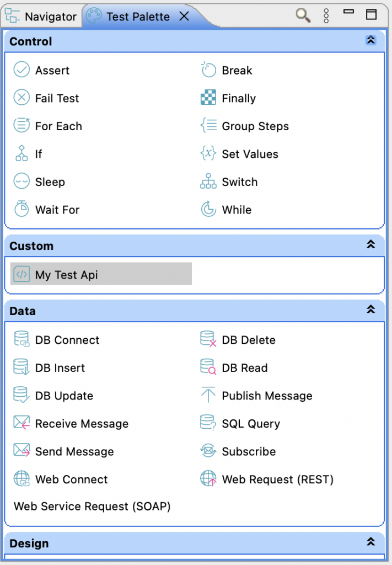The height and width of the screenshot is (565, 392).
Task: Click the Send Message label text
Action: click(74, 451)
